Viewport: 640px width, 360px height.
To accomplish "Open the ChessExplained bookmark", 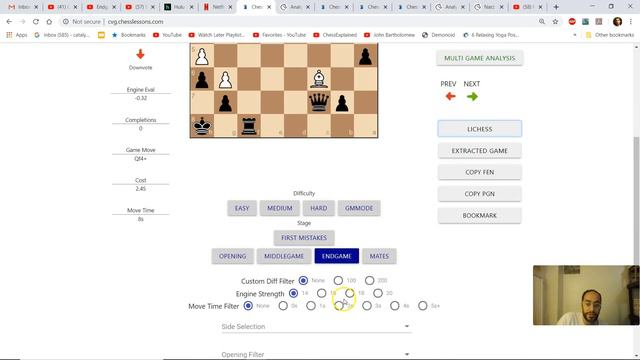I will tap(335, 35).
